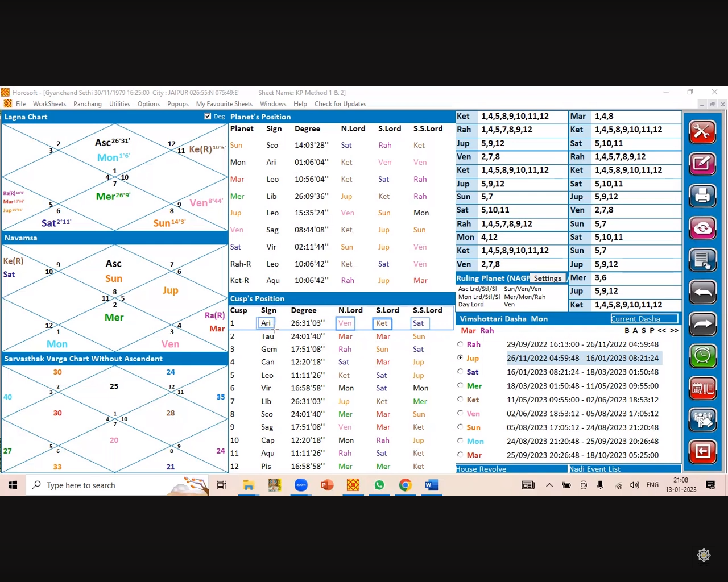Viewport: 728px width, 582px height.
Task: Open the red calendar icon in sidebar
Action: click(x=702, y=389)
